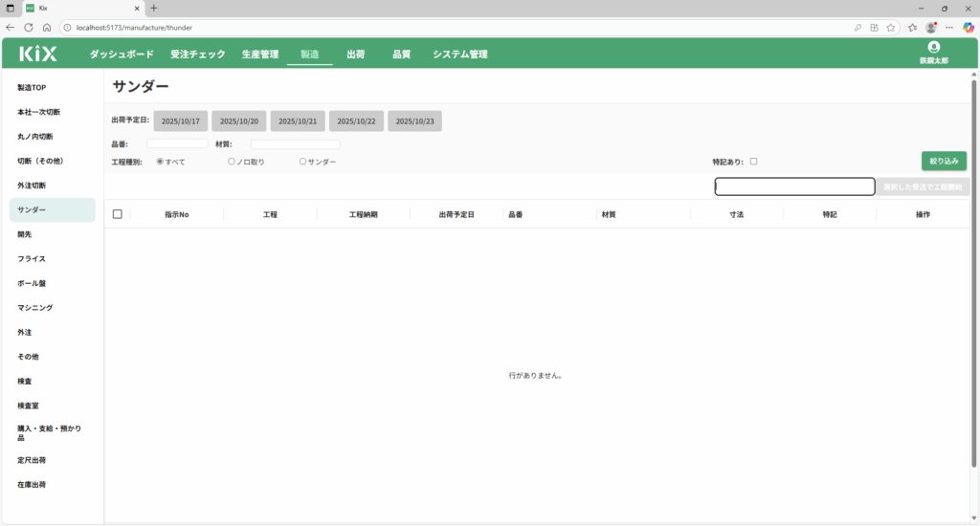Tick the select-all checkbox in table header

(x=118, y=214)
